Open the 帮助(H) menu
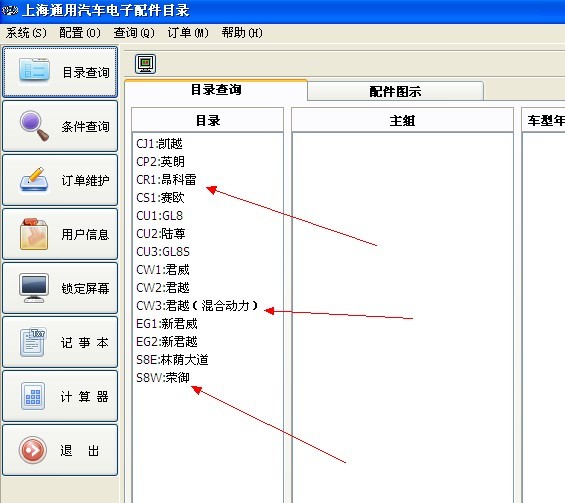565x503 pixels. pos(242,33)
